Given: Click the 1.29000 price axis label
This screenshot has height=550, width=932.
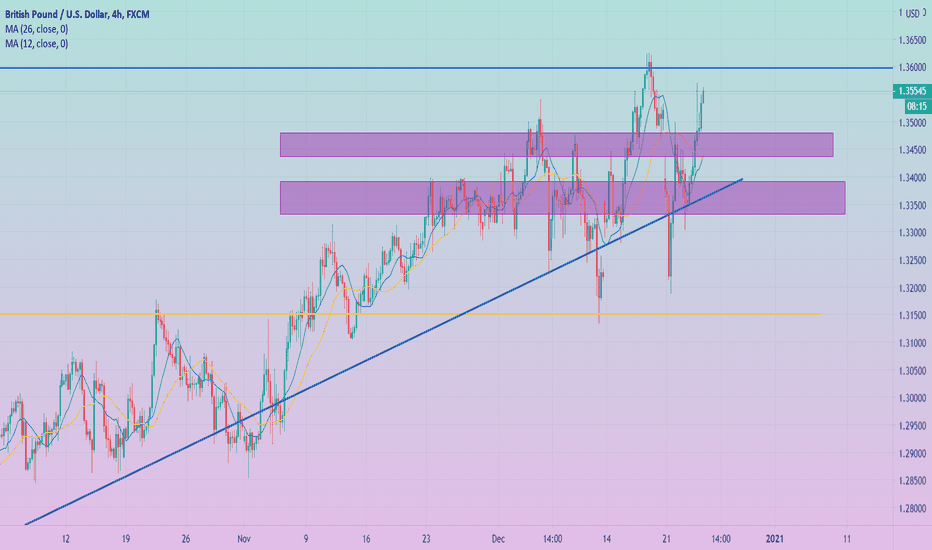Looking at the screenshot, I should (x=912, y=454).
